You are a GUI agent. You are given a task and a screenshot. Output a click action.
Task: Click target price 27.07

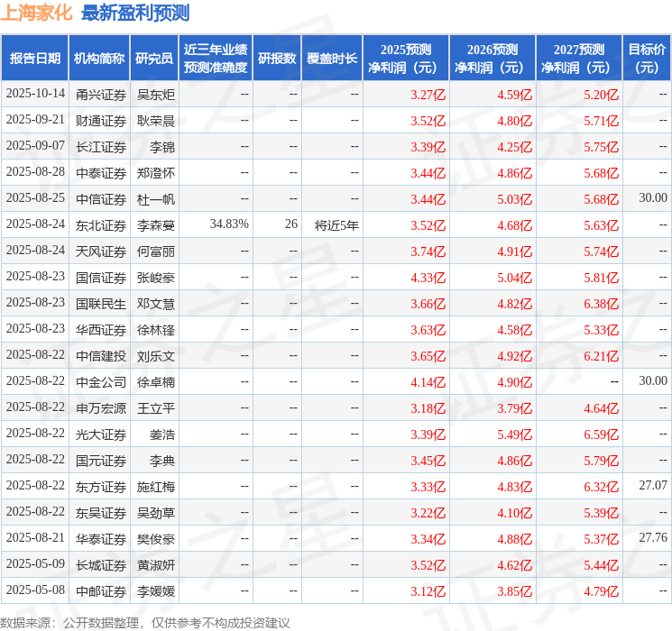pos(653,485)
